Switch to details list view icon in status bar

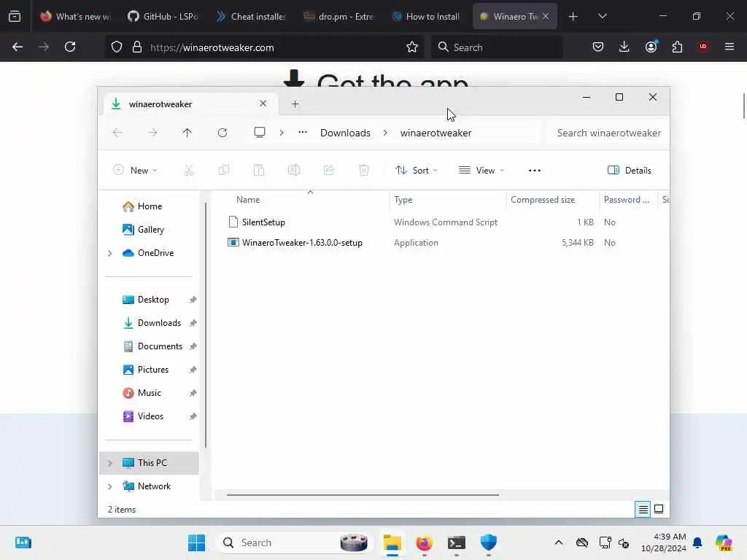[x=643, y=510]
